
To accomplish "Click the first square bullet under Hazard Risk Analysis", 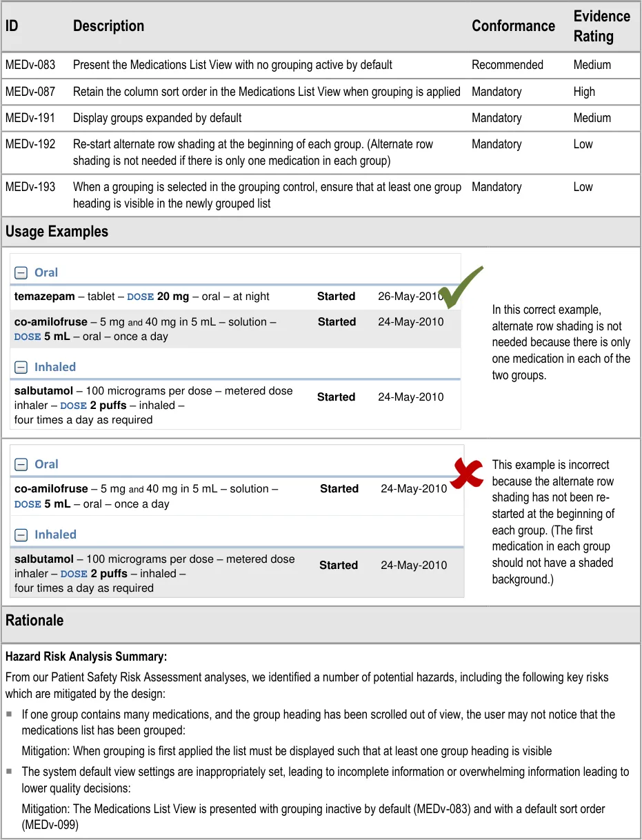I will (9, 714).
